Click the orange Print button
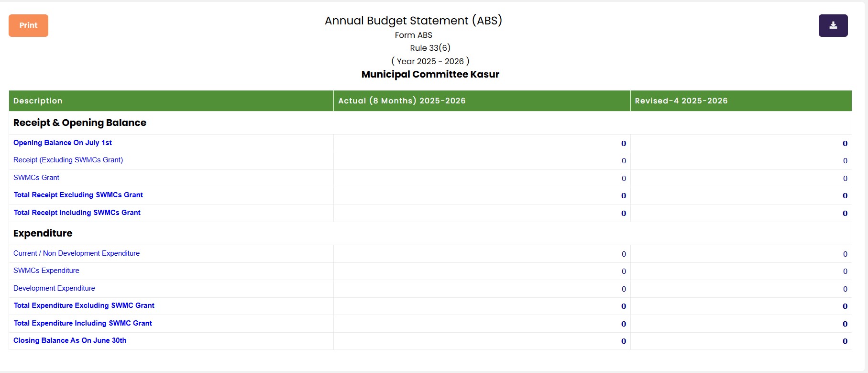The width and height of the screenshot is (868, 373). click(28, 25)
